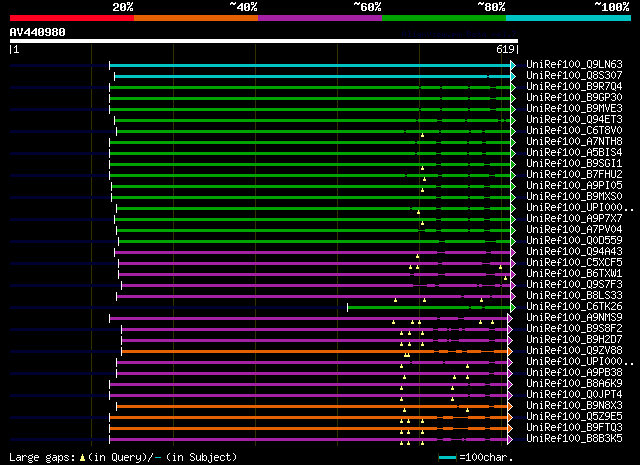Click the arrowhead ending the C6TK26 bar
Image resolution: width=640 pixels, height=465 pixels.
[513, 308]
